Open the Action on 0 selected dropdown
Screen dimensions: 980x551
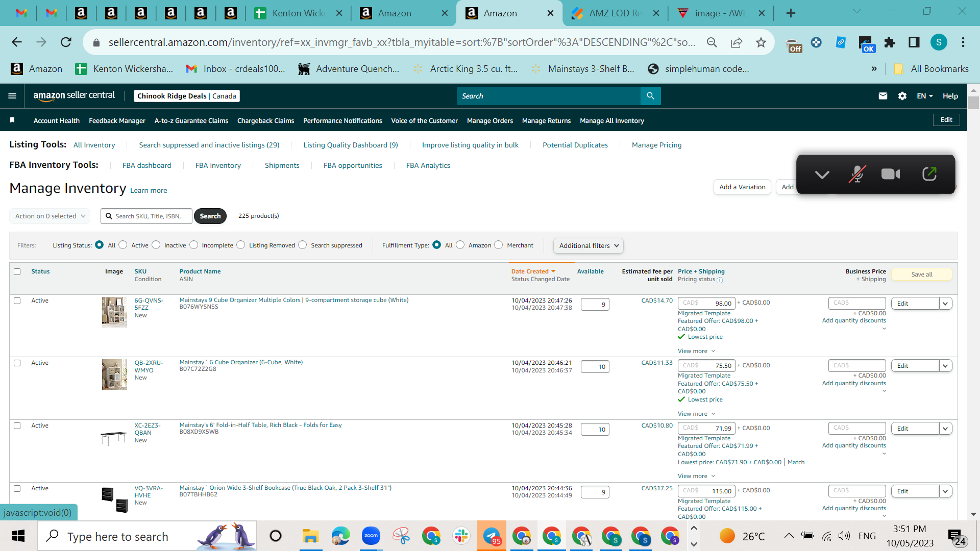point(50,216)
